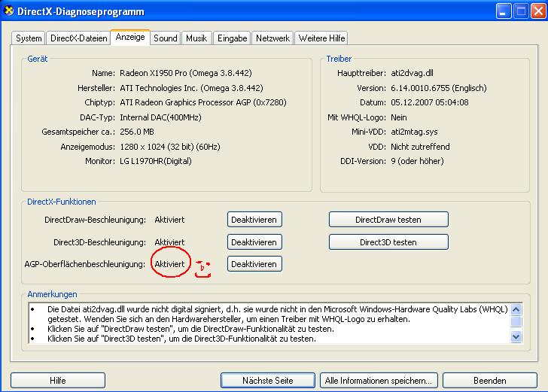548x392 pixels.
Task: Click WHQL-Logo value Nein
Action: click(x=399, y=117)
